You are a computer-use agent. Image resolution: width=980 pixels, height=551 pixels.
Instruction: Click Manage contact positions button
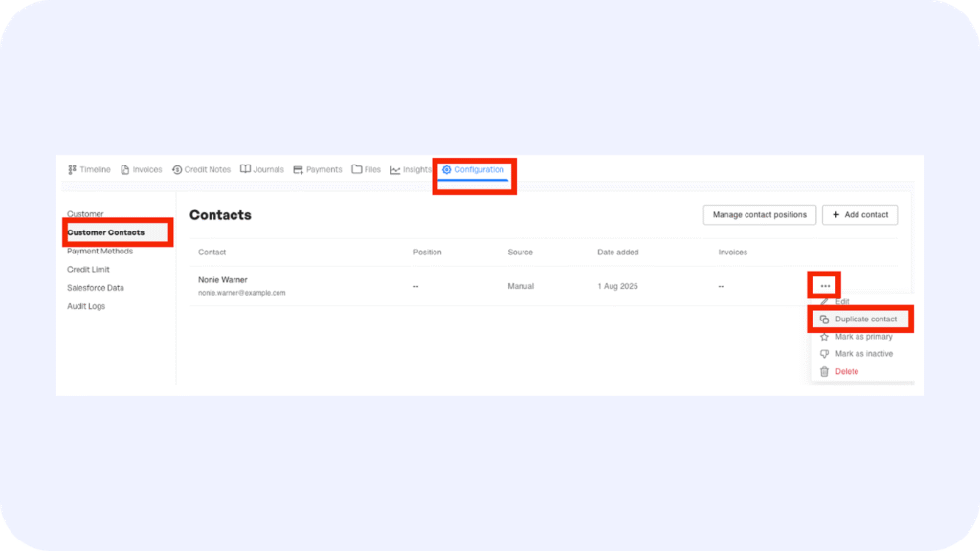click(x=760, y=215)
